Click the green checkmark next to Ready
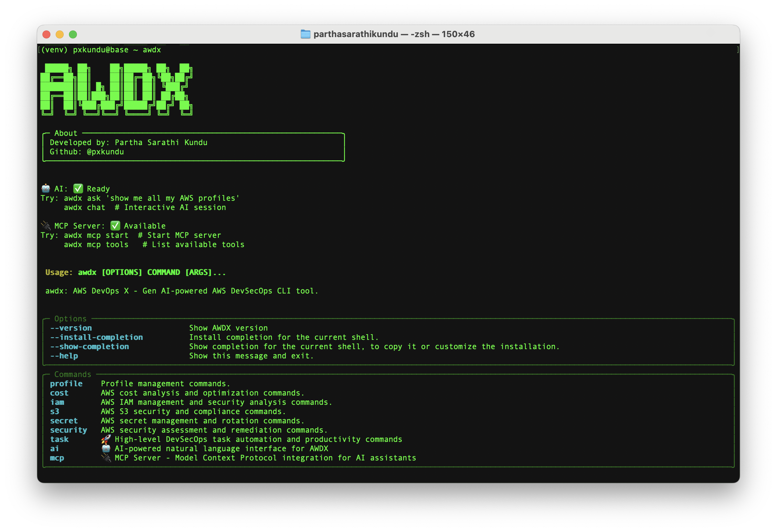777x532 pixels. tap(78, 188)
